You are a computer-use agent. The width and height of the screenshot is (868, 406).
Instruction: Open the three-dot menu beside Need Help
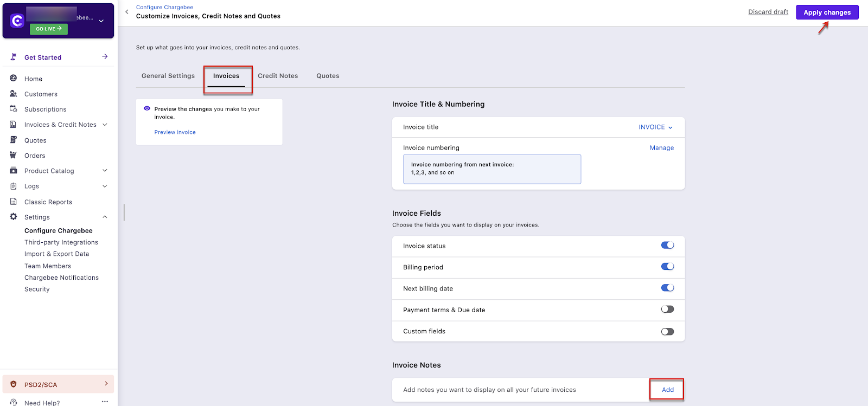105,402
